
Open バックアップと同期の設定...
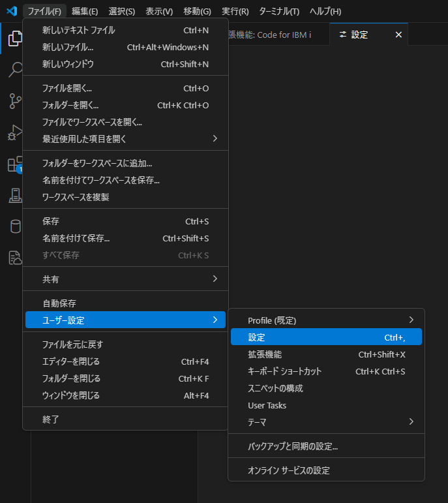pos(326,446)
